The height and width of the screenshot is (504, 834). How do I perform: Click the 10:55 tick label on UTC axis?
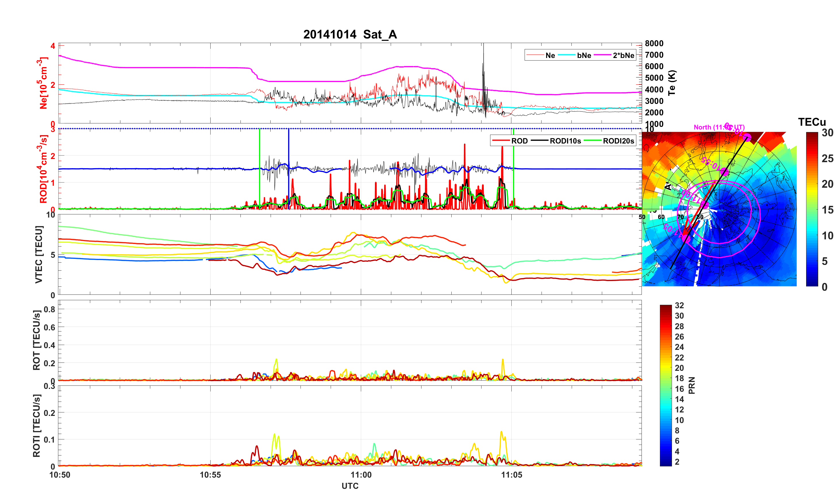click(x=210, y=474)
